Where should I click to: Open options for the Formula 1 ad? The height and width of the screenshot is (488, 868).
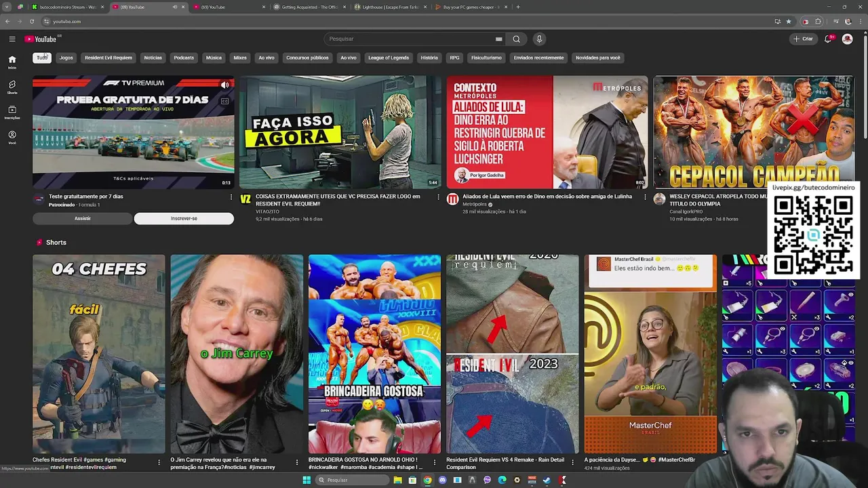(231, 197)
